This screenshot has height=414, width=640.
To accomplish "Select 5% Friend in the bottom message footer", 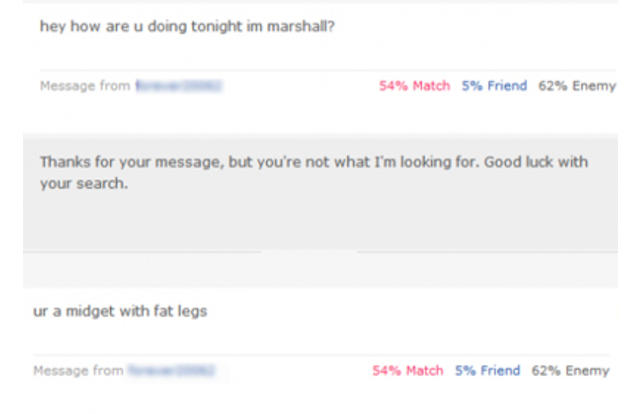I will (487, 371).
